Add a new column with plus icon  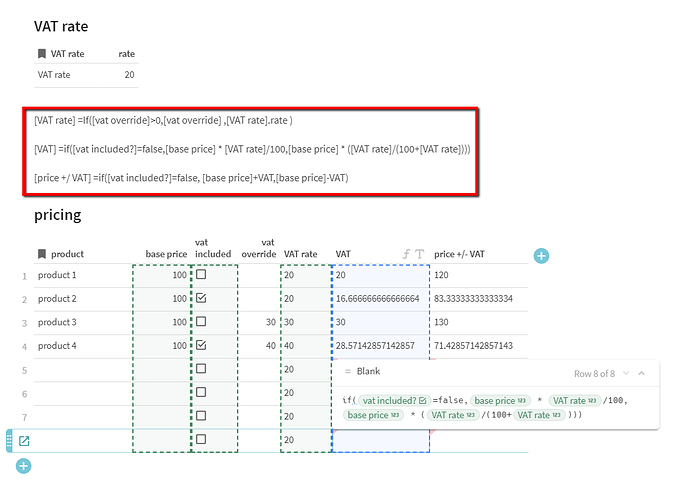(541, 256)
